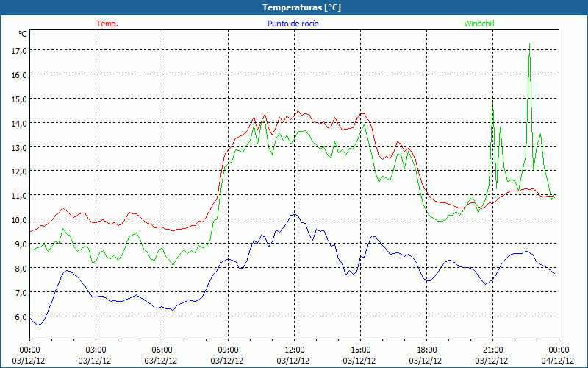Click the 12:00 time axis label

pyautogui.click(x=295, y=350)
